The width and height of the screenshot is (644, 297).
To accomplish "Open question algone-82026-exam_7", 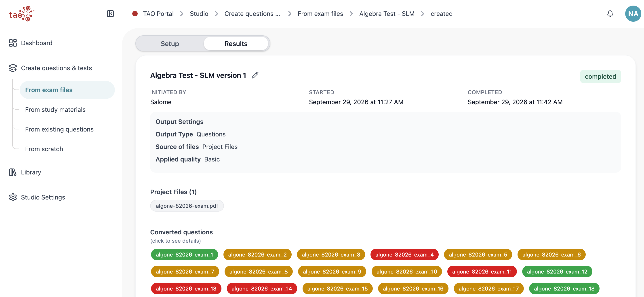I will (185, 272).
